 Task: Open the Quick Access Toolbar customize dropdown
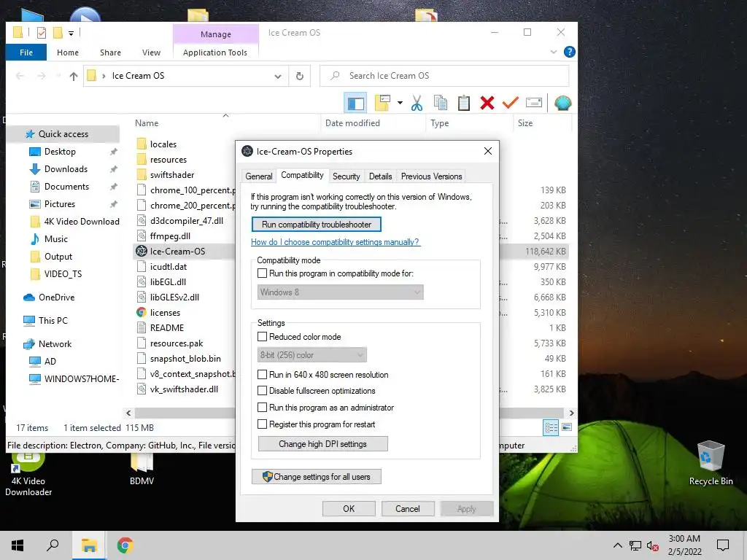point(71,33)
